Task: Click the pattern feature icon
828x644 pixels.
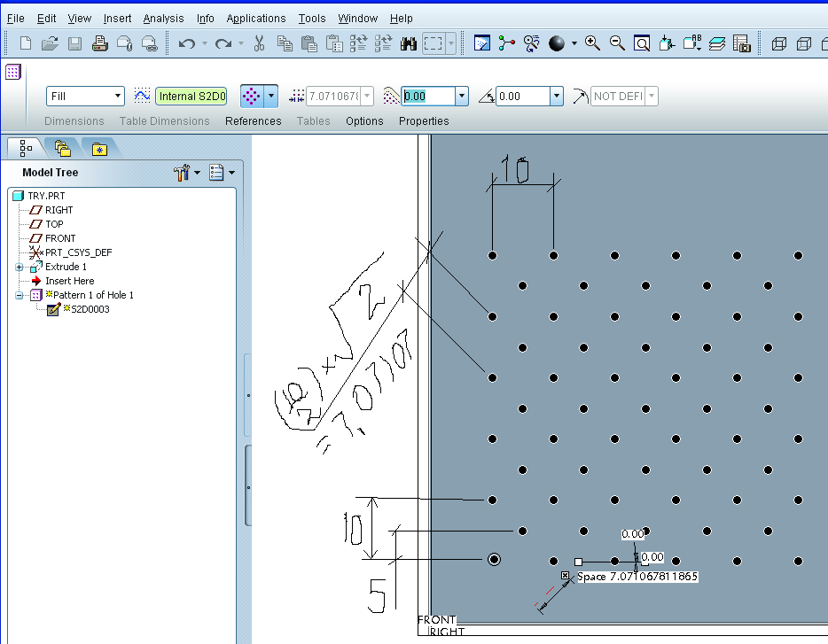Action: 13,72
